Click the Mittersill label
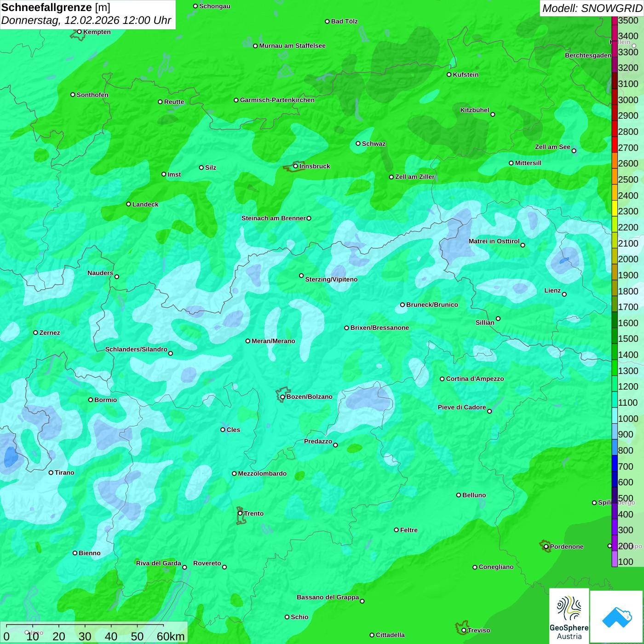 coord(528,163)
